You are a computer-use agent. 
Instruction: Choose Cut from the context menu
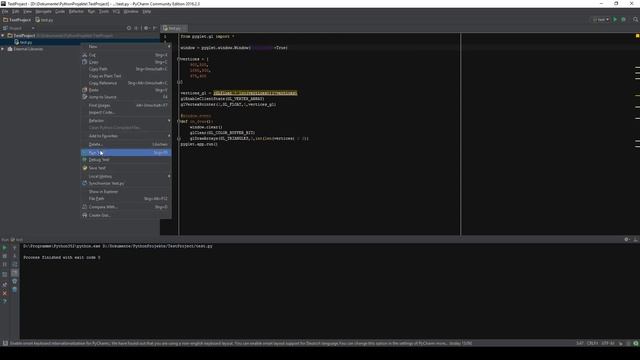(x=126, y=55)
